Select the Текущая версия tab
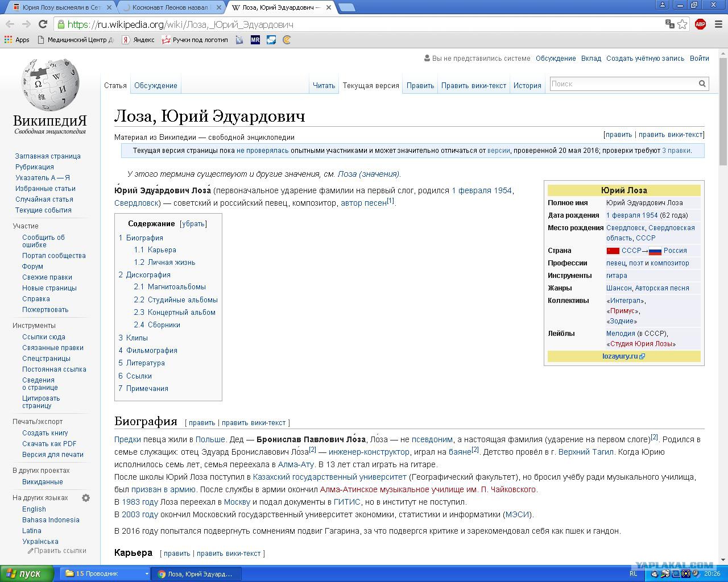 click(x=371, y=86)
